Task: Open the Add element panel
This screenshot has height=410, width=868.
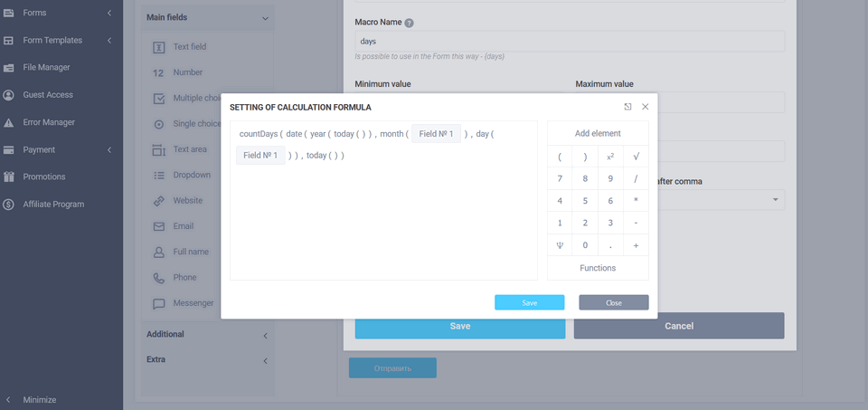Action: (x=598, y=134)
